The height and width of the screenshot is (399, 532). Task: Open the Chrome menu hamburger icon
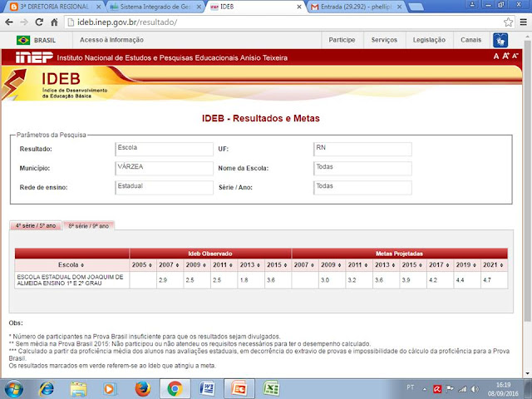pyautogui.click(x=524, y=22)
